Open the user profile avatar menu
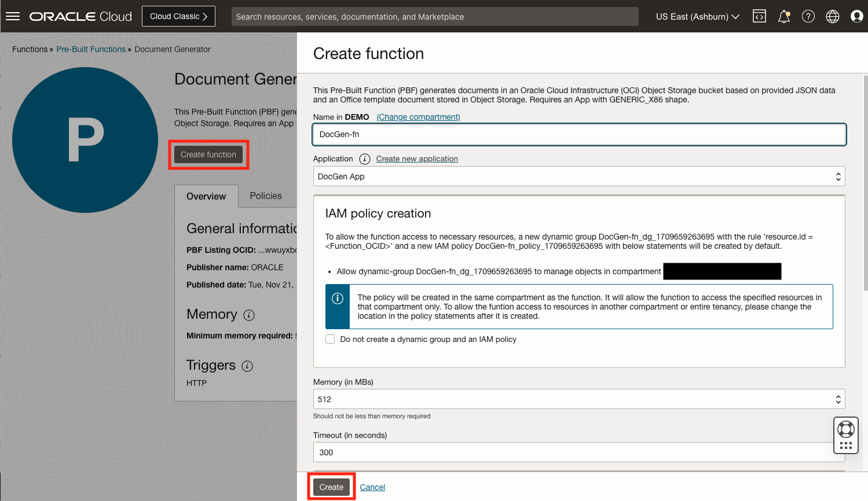Image resolution: width=868 pixels, height=501 pixels. [856, 16]
